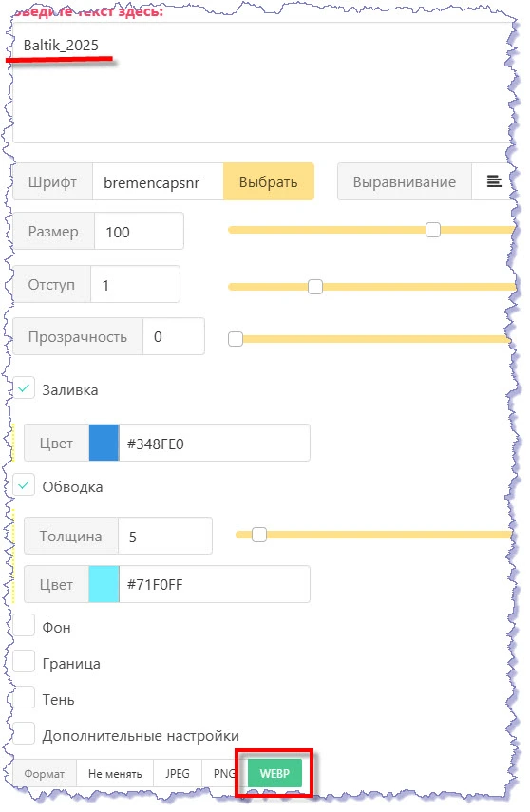The height and width of the screenshot is (812, 530).
Task: Enable the Граница checkbox
Action: pos(24,662)
